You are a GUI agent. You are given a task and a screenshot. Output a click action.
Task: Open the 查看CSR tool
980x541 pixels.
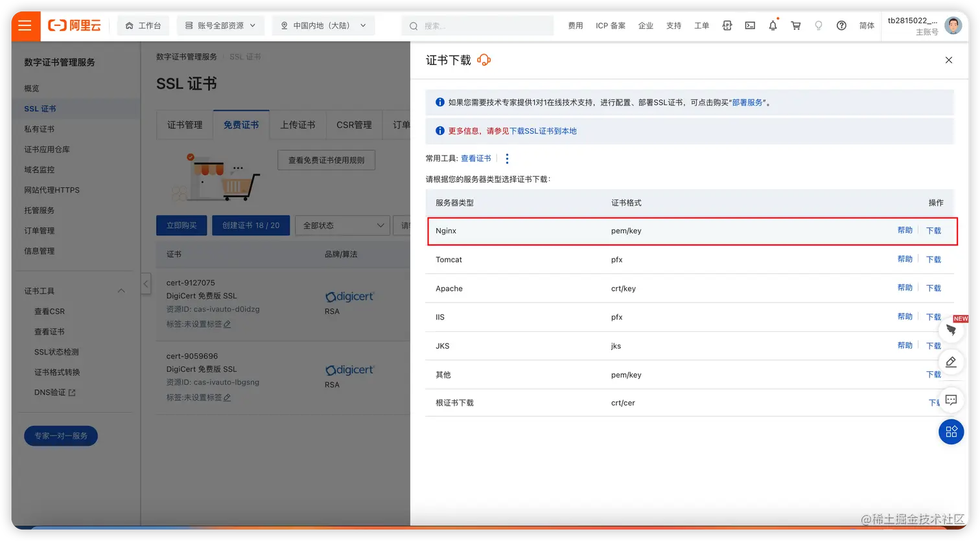[x=49, y=312]
